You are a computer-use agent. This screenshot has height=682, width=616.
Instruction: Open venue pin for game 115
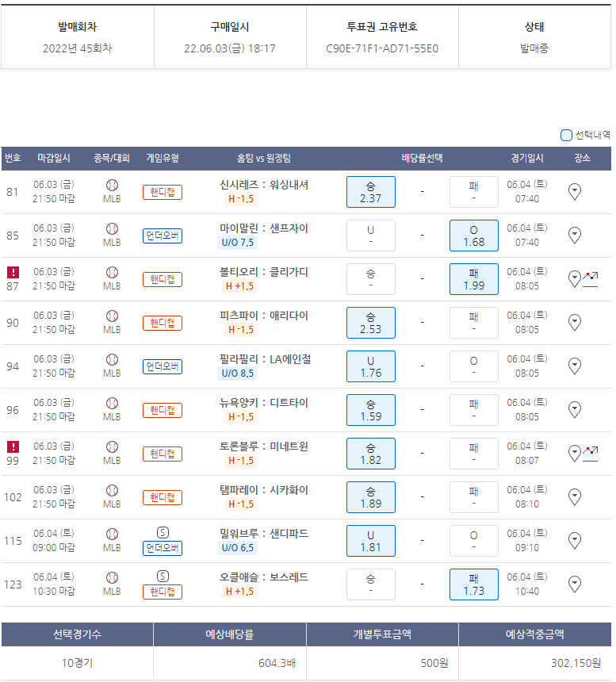click(x=575, y=541)
